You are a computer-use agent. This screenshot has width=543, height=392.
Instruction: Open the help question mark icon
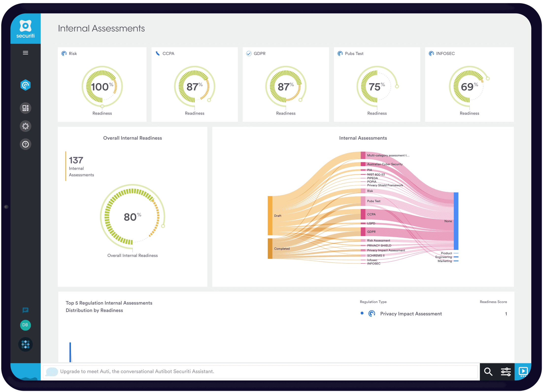[x=25, y=144]
